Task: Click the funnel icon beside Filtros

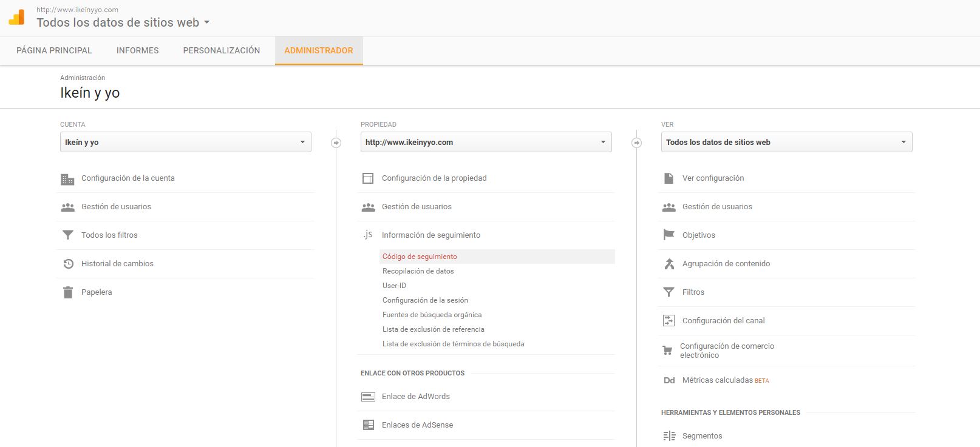Action: (x=669, y=292)
